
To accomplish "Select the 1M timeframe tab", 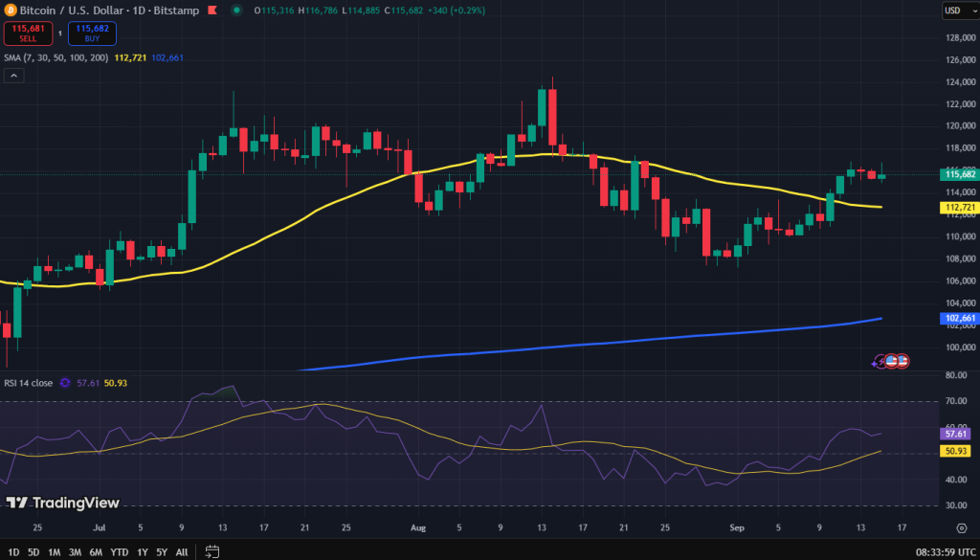I will [x=54, y=551].
